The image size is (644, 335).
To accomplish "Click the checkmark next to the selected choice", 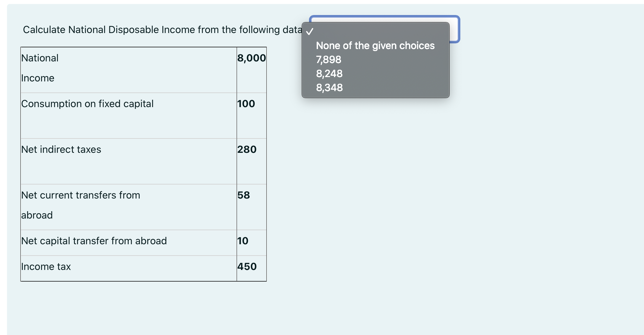I will 310,32.
